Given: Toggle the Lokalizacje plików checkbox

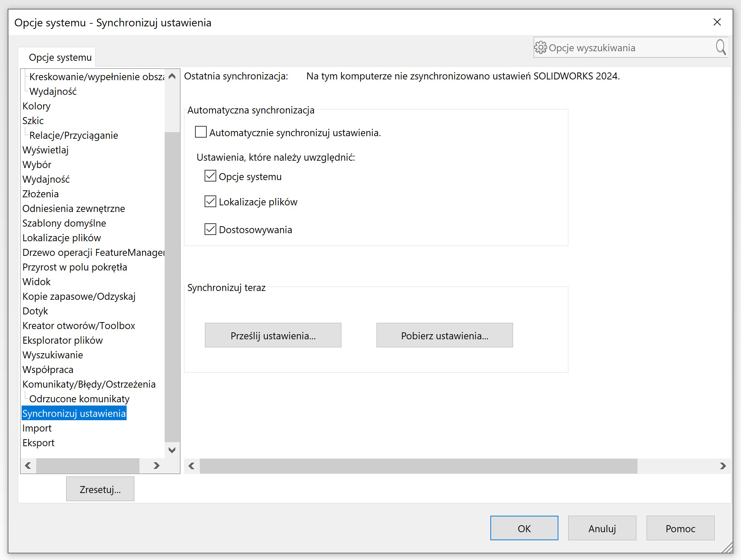Looking at the screenshot, I should coord(210,201).
